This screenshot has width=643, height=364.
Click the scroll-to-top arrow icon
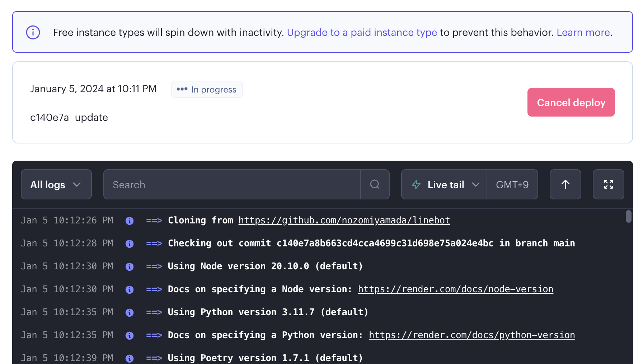pos(565,184)
